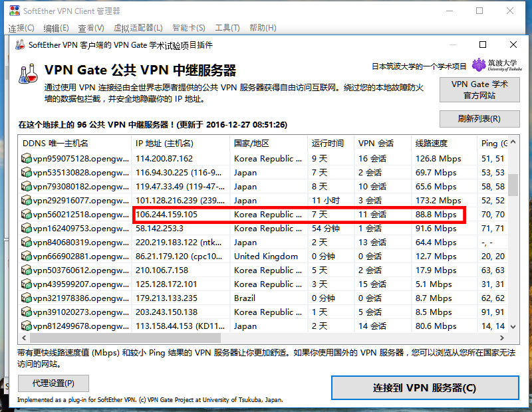Click the server icon for vpn959075128.opengw

[27, 159]
